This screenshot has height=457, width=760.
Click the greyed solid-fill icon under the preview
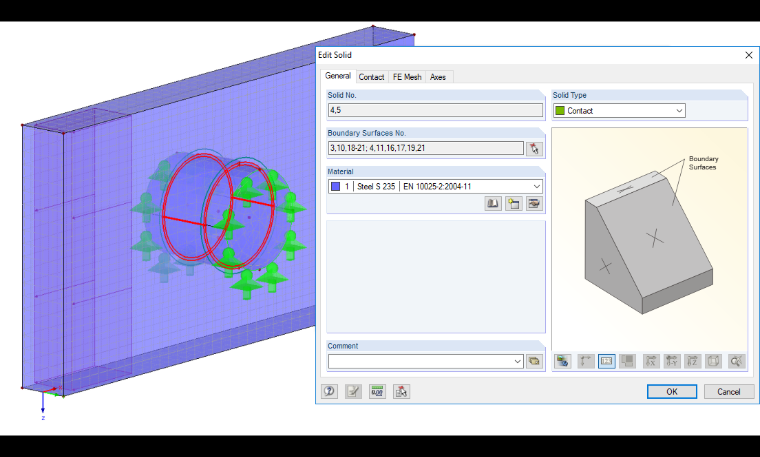point(627,361)
